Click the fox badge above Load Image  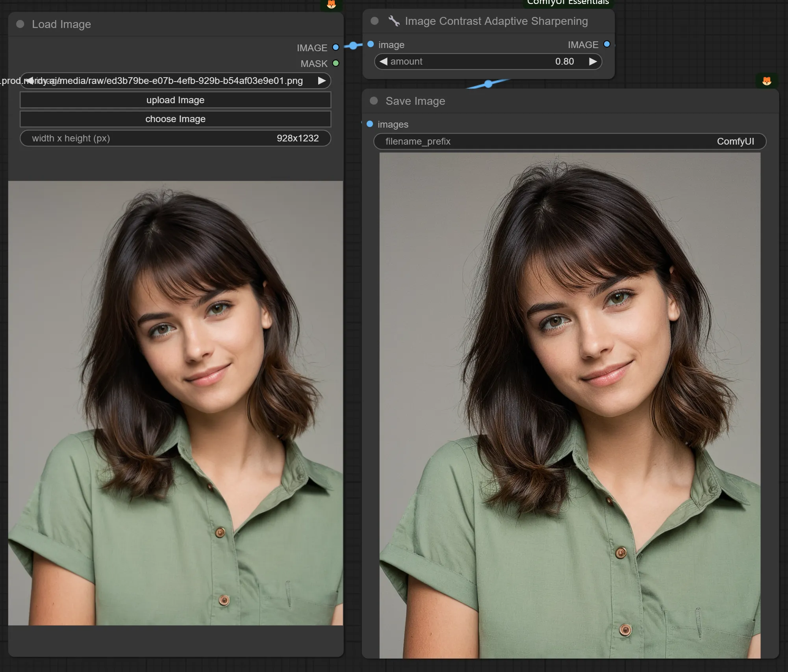tap(331, 4)
